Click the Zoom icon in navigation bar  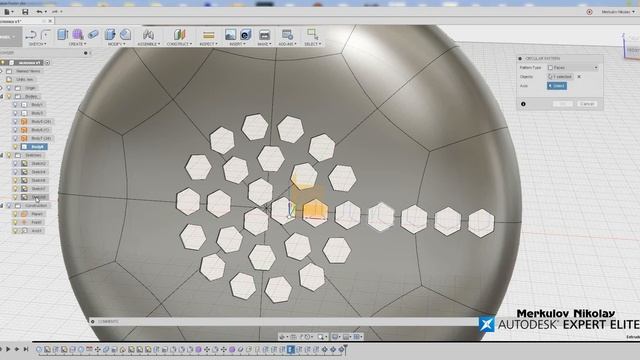pyautogui.click(x=321, y=337)
